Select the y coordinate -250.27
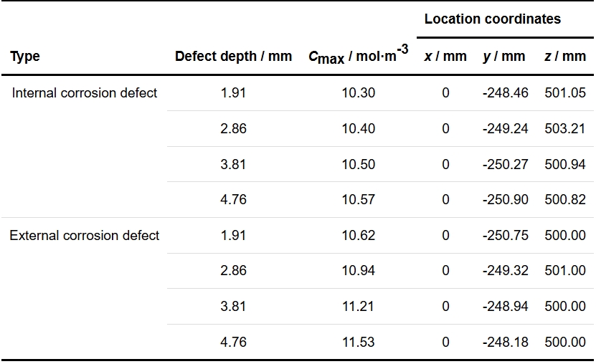 click(x=506, y=164)
